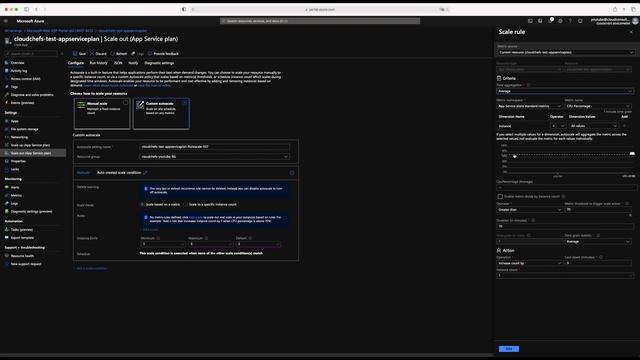Open the Operation Increase count by dropdown
Screen dimensions: 640x360
tap(529, 263)
